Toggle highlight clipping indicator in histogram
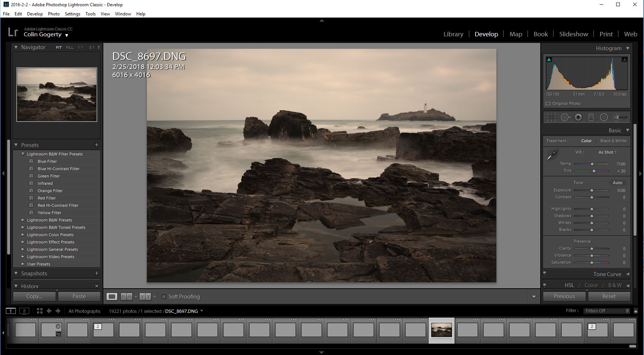The width and height of the screenshot is (644, 355). coord(625,59)
